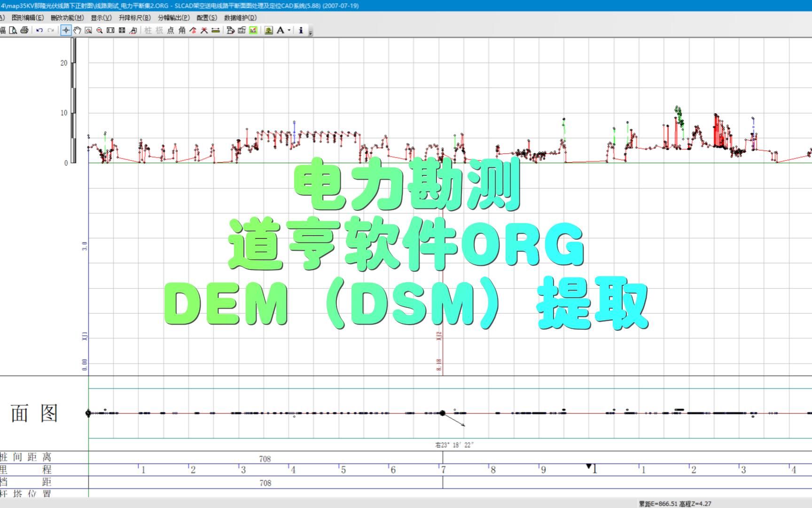Click the ruler measure icon
812x508 pixels.
[x=215, y=30]
